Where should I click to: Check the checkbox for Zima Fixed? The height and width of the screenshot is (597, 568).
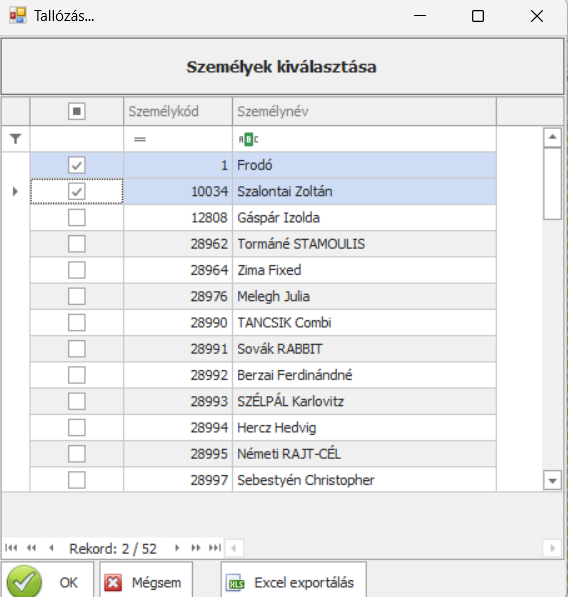pyautogui.click(x=77, y=270)
